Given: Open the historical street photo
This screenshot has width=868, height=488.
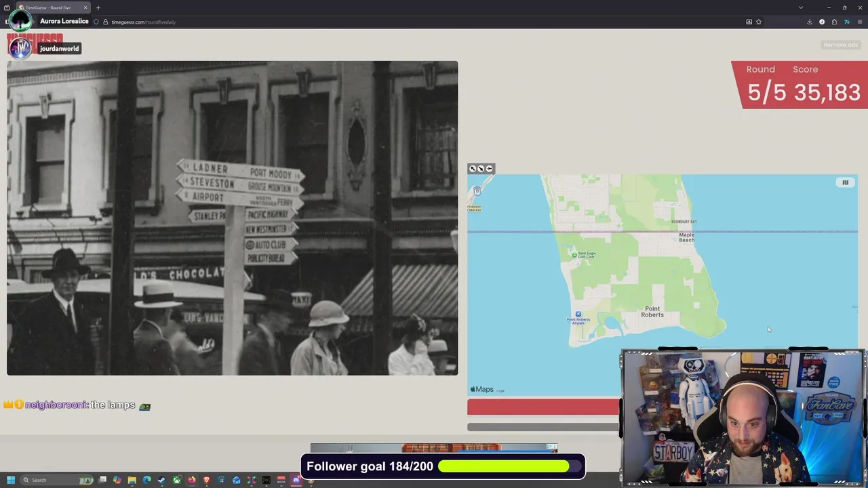Looking at the screenshot, I should tap(233, 218).
